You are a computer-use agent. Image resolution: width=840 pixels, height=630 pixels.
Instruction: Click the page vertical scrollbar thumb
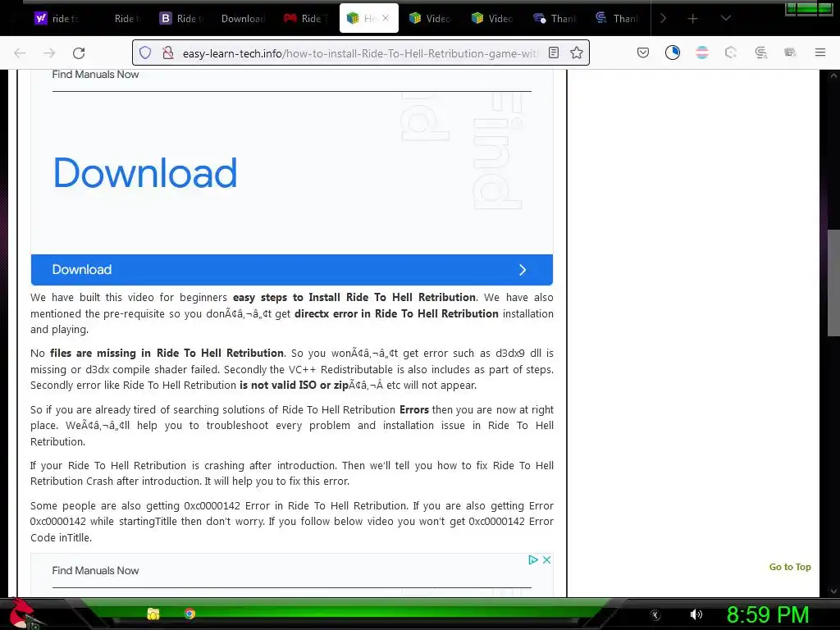click(x=833, y=283)
